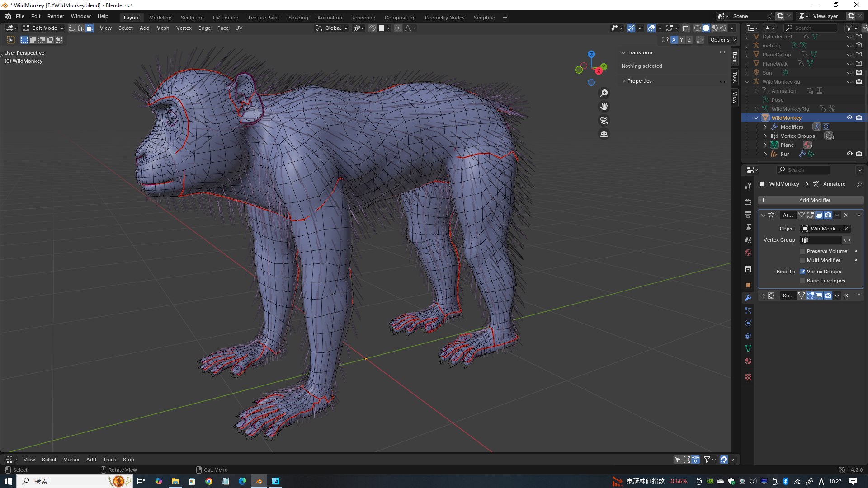Enable the Preserve Volume checkbox
Image resolution: width=868 pixels, height=488 pixels.
click(x=802, y=251)
